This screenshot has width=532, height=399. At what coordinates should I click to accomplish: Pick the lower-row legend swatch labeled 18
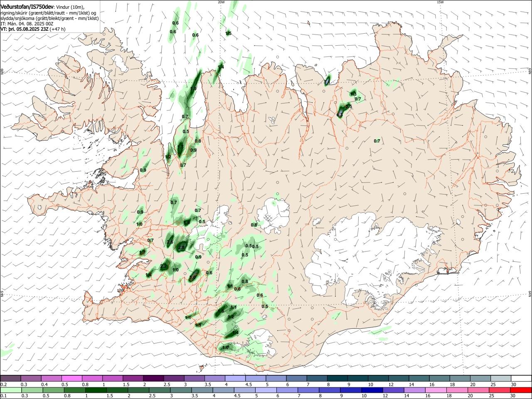point(458,390)
